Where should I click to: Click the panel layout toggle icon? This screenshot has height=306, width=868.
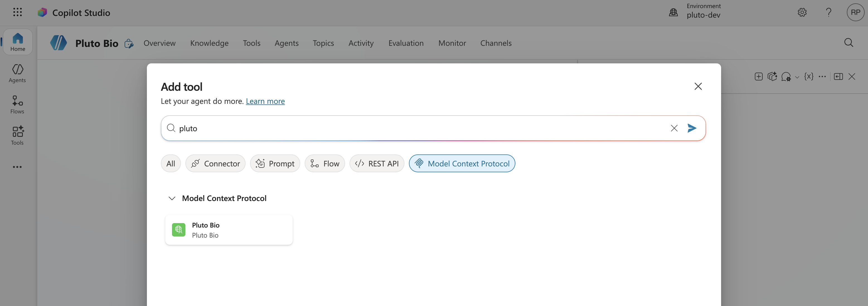point(838,76)
